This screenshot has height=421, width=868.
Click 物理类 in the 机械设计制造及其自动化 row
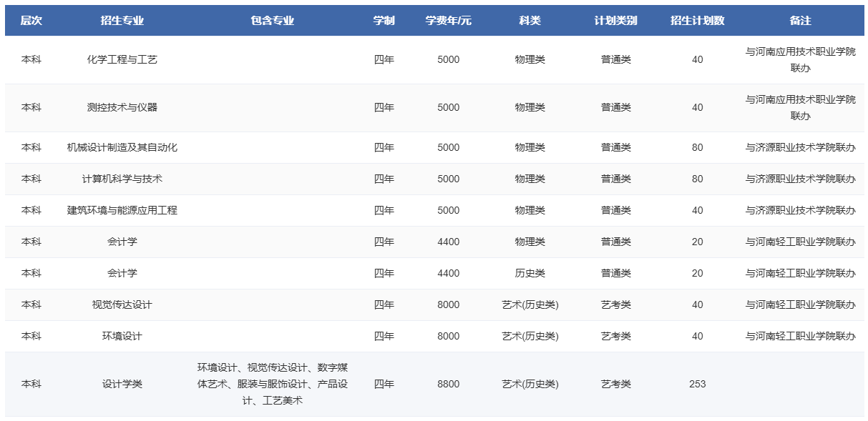pos(530,147)
